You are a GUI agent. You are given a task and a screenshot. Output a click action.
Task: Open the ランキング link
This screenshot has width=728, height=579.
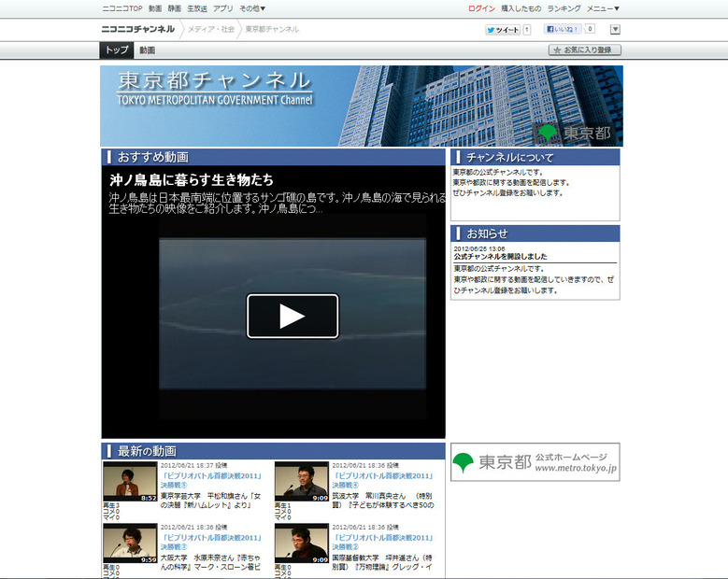coord(564,7)
